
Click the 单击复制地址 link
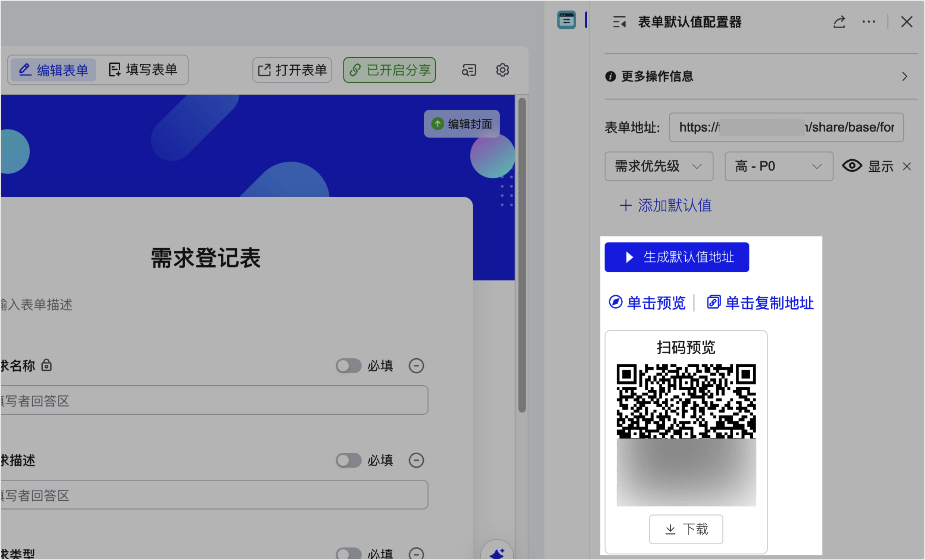(760, 303)
